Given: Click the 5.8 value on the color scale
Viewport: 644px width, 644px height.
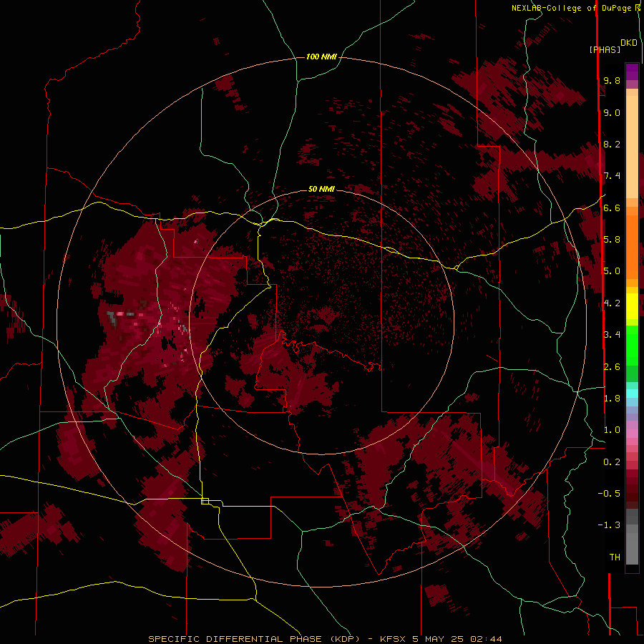Looking at the screenshot, I should 612,240.
